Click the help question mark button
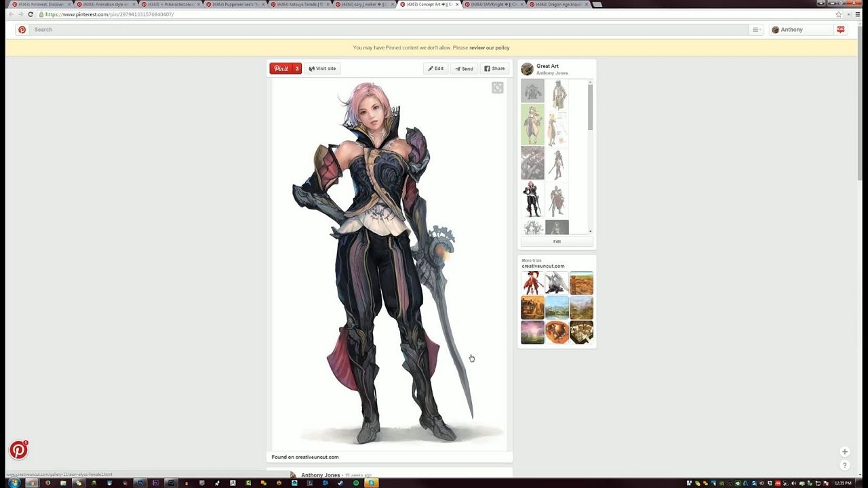The height and width of the screenshot is (488, 868). click(x=844, y=465)
